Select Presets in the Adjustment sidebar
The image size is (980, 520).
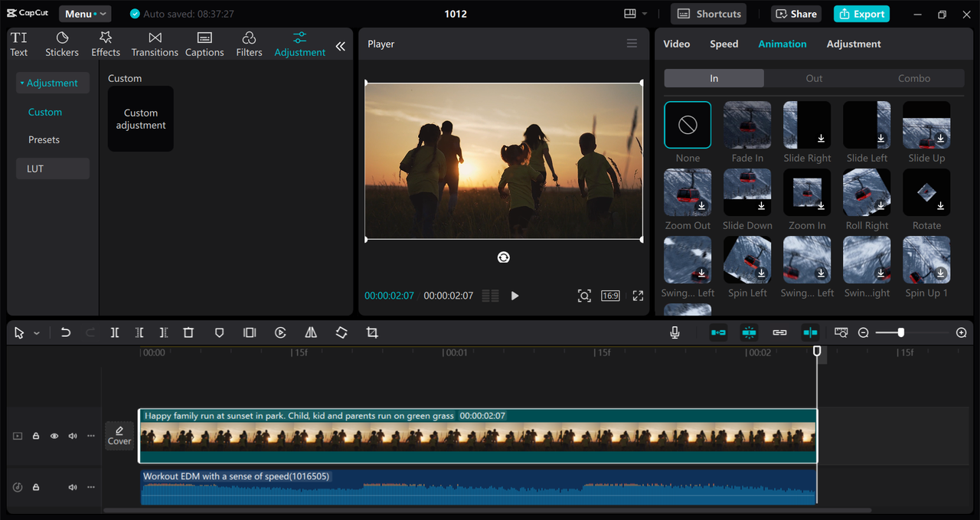(x=44, y=139)
